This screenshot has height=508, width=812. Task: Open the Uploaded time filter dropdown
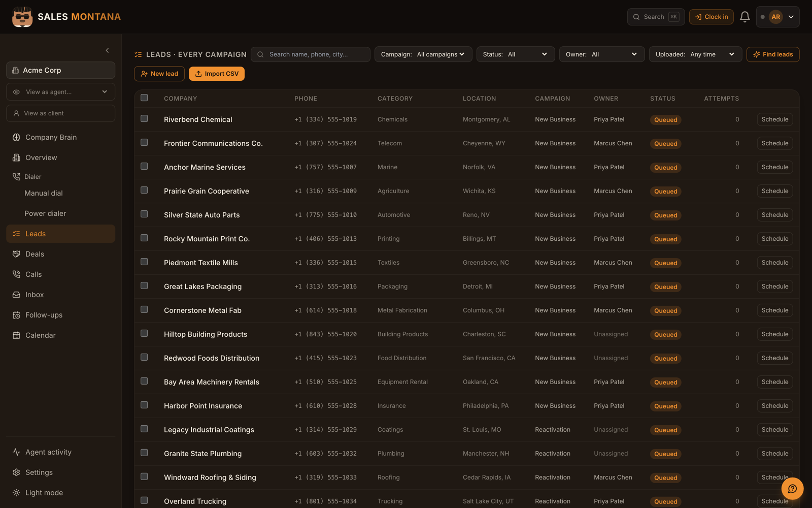pos(695,54)
